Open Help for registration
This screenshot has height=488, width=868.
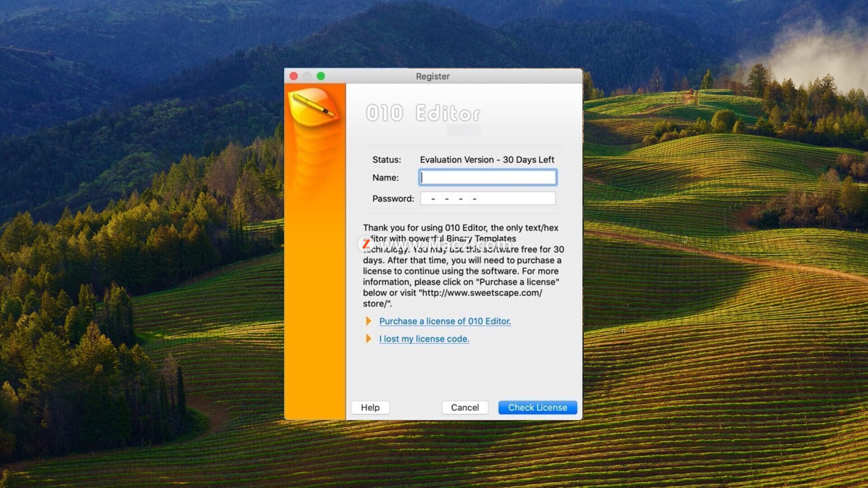370,408
